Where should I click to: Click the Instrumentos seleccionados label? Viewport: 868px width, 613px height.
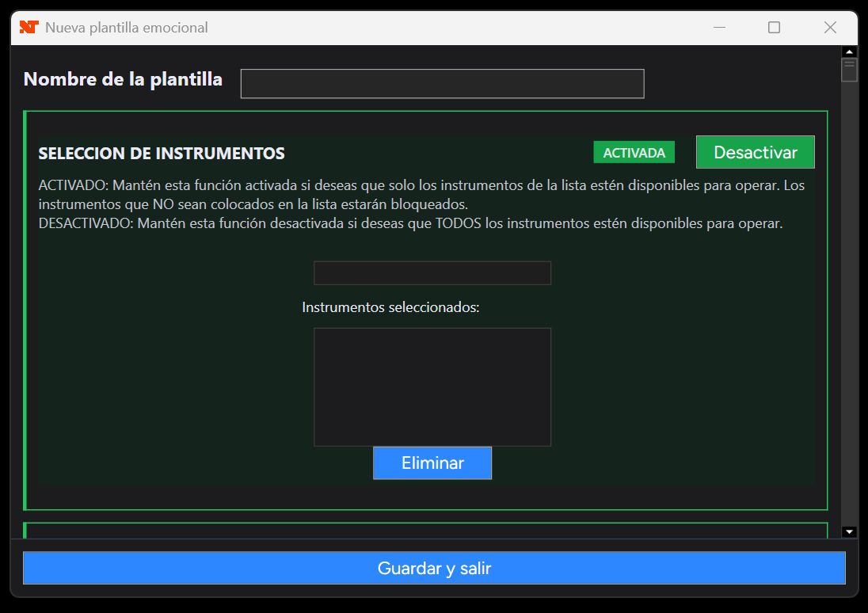[x=390, y=307]
